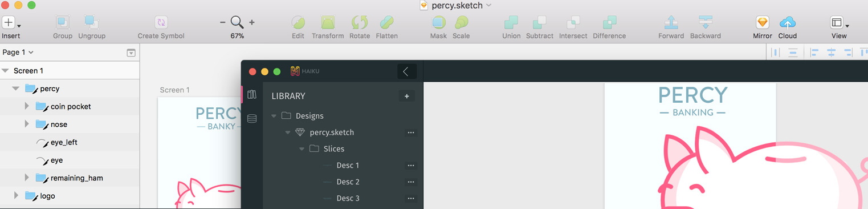The width and height of the screenshot is (868, 209).
Task: Select the Desc 1 slice
Action: click(x=348, y=166)
